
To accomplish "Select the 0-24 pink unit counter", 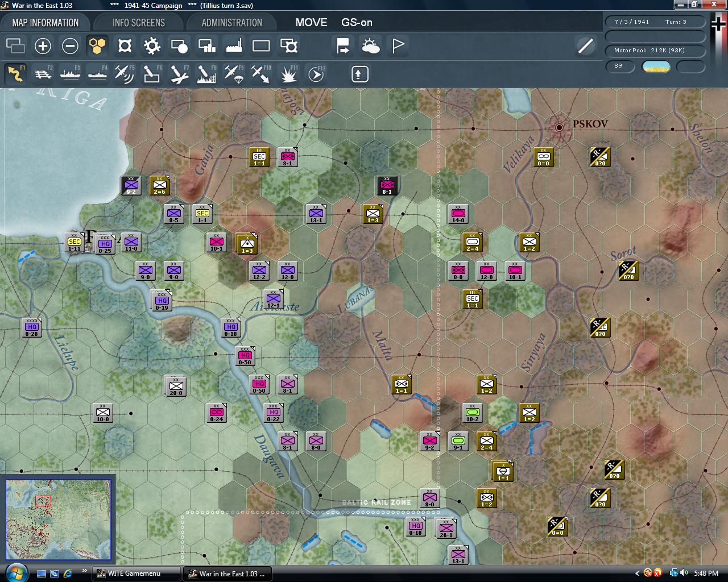I will click(x=216, y=413).
